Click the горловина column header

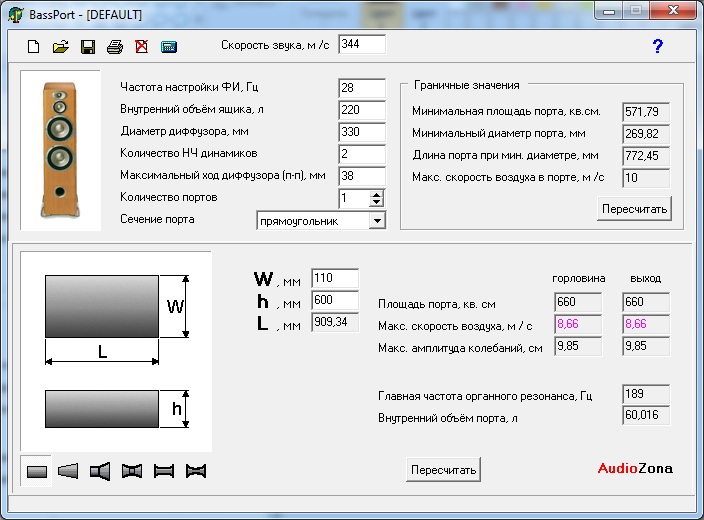click(578, 278)
